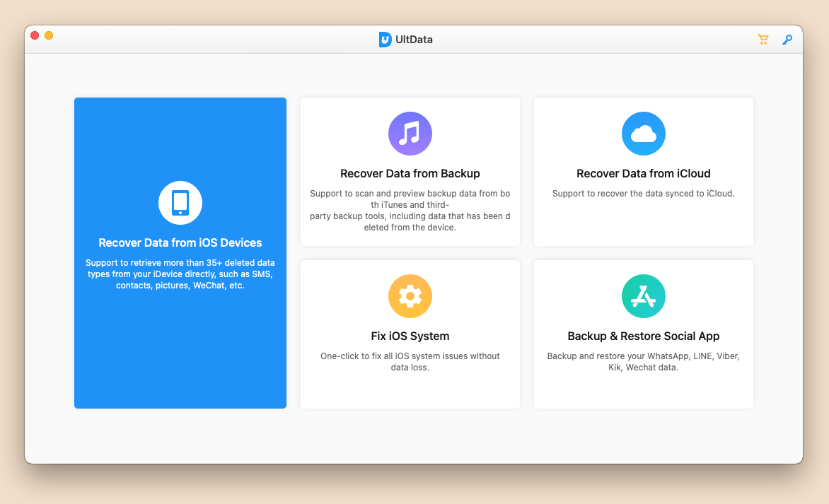Click the orange gear Fix iOS icon

pyautogui.click(x=410, y=296)
